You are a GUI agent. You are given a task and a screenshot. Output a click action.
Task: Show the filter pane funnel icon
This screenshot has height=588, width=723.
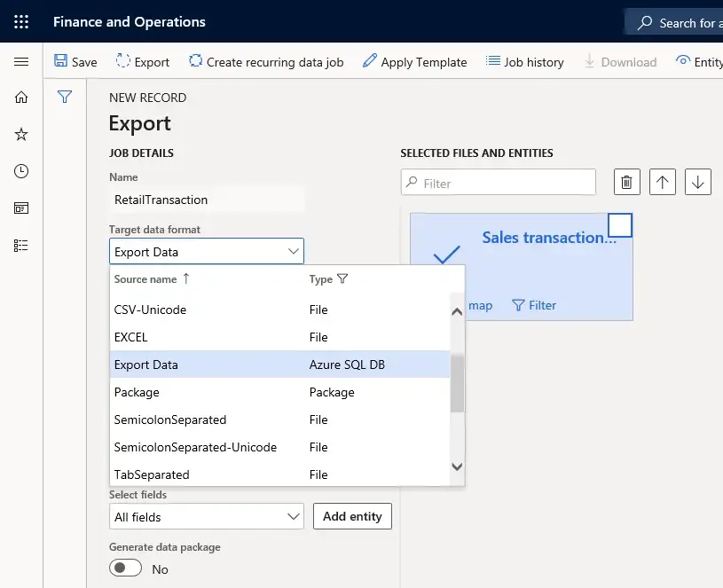[65, 97]
